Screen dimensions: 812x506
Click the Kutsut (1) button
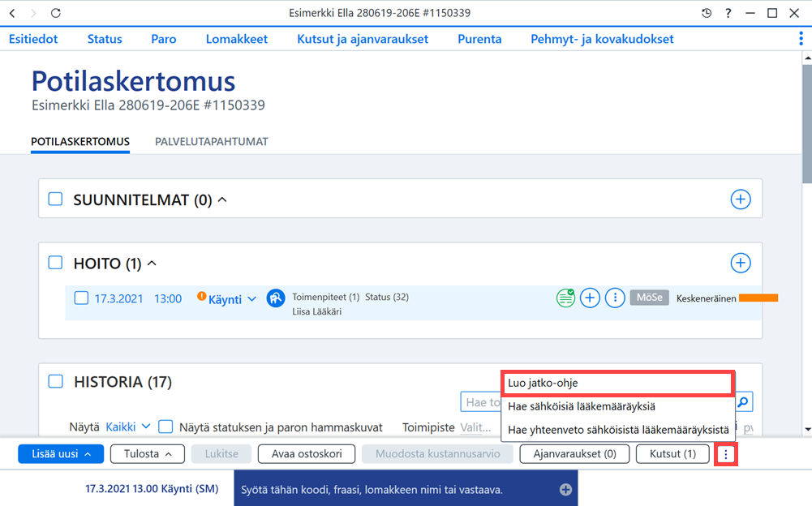click(672, 453)
